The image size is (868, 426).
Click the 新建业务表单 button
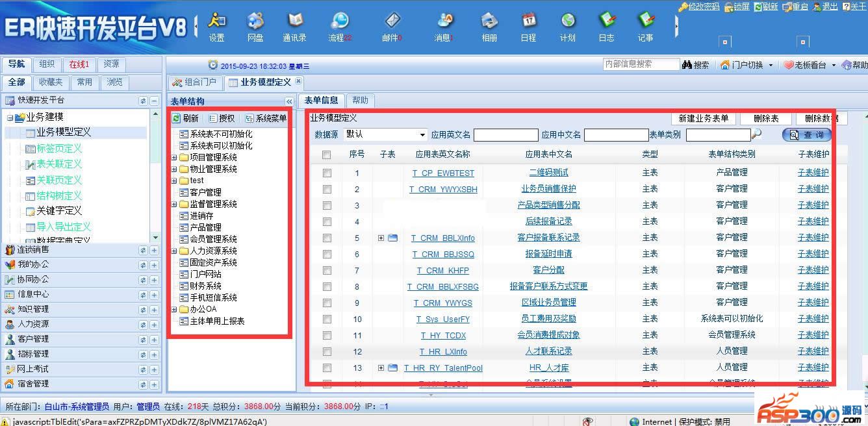(x=704, y=119)
